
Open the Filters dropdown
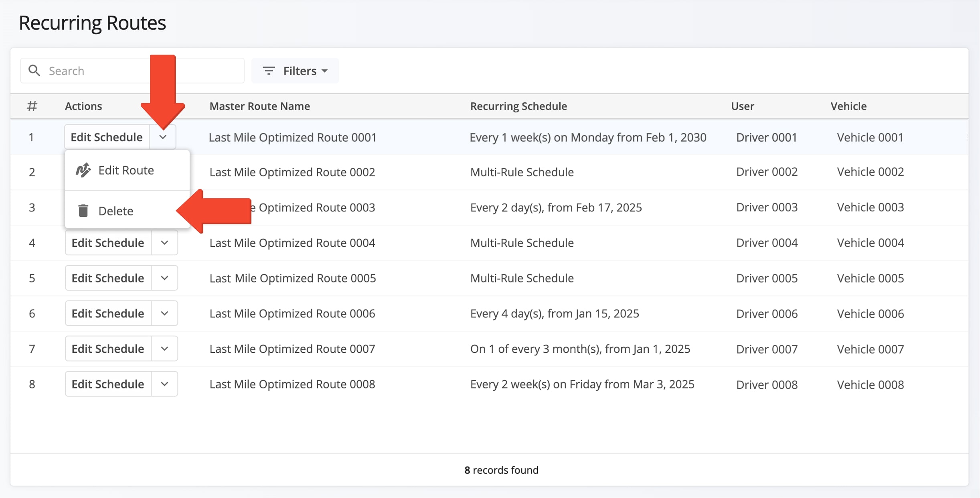point(295,71)
